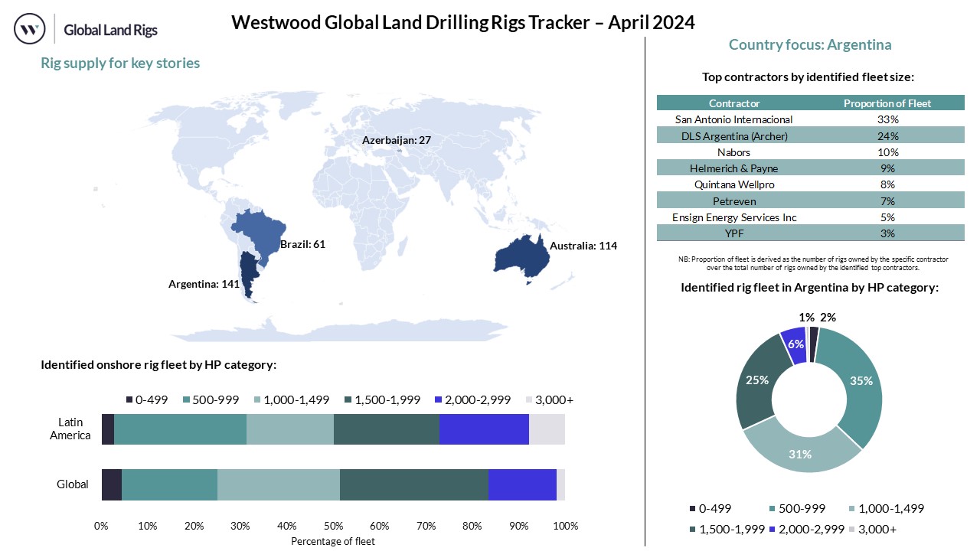Click the Proportion of Fleet column header

(887, 103)
